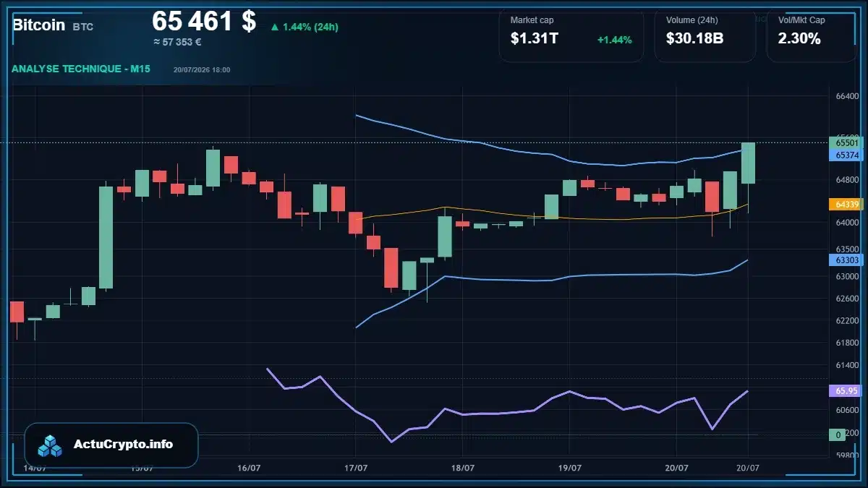Image resolution: width=868 pixels, height=488 pixels.
Task: Click the 1.44% (24h) change value
Action: click(310, 27)
